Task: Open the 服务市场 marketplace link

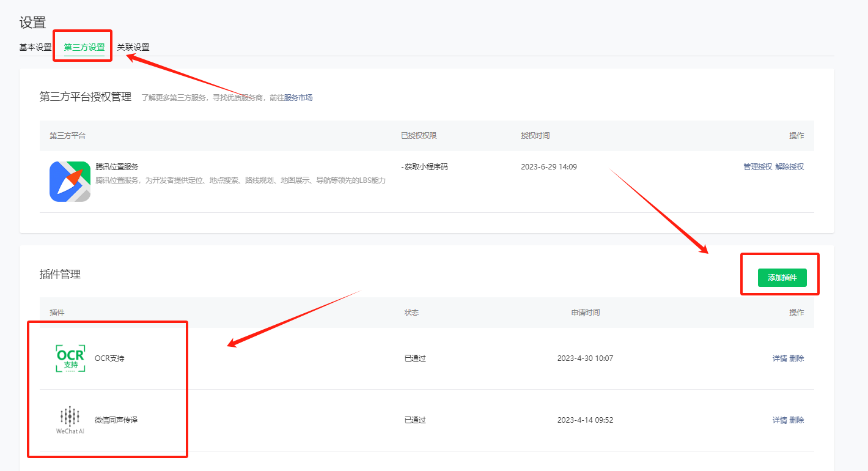Action: tap(300, 97)
